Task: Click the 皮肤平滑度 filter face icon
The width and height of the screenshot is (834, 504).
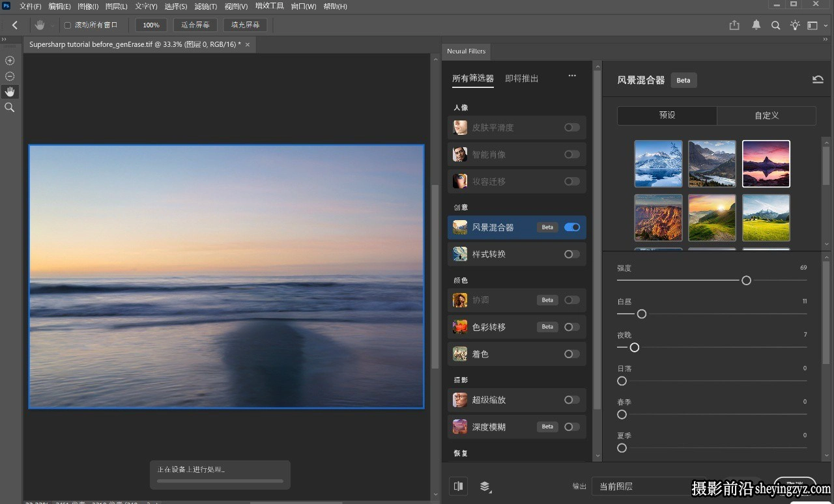Action: pos(460,128)
